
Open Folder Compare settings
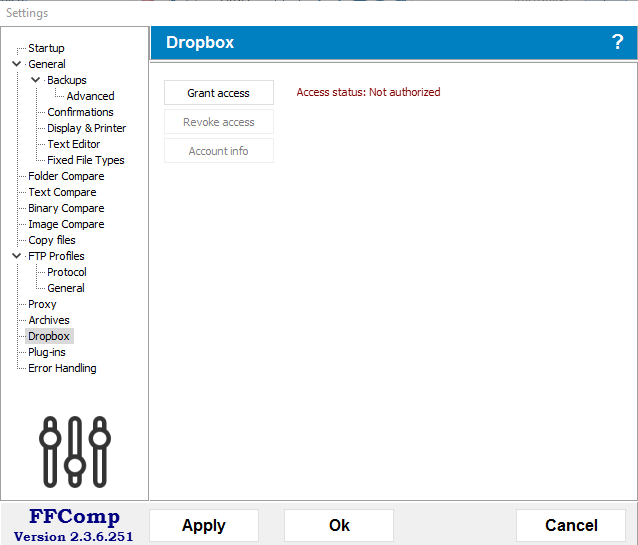[66, 176]
